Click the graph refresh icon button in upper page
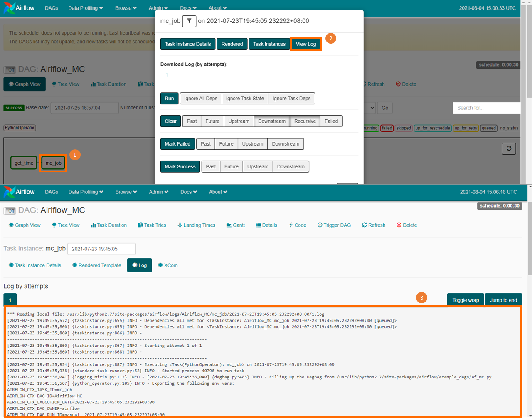Viewport: 532px width, 418px height. (x=509, y=148)
